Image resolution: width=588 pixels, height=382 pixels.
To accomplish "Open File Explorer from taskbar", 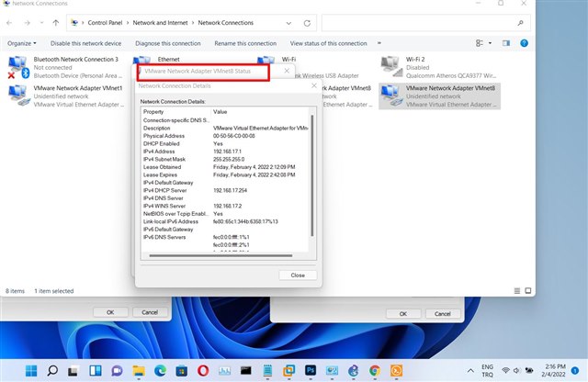I will pos(139,371).
